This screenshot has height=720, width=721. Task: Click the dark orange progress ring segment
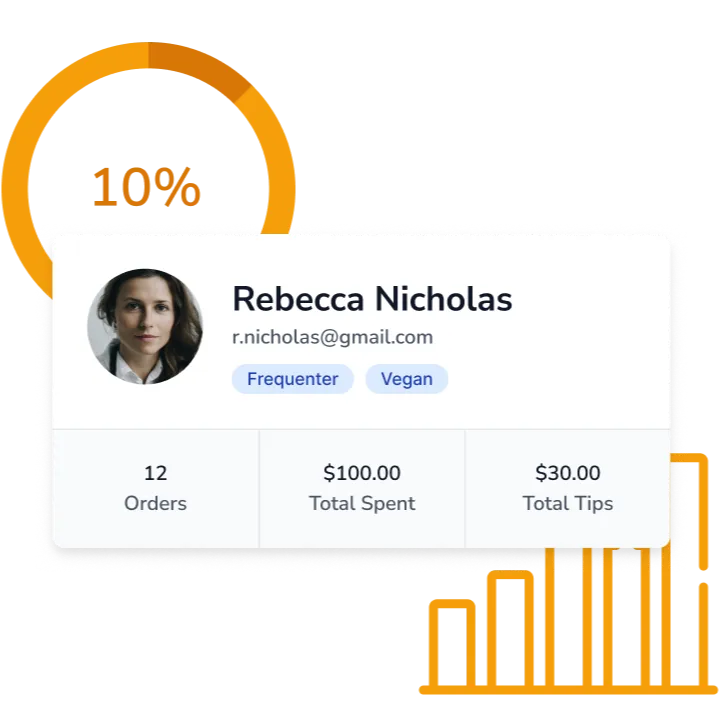[x=201, y=67]
